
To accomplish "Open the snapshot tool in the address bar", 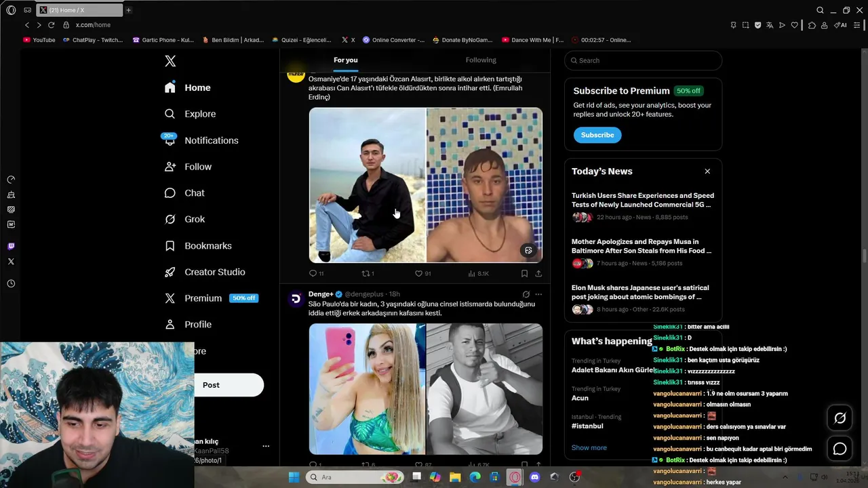I will coord(745,25).
